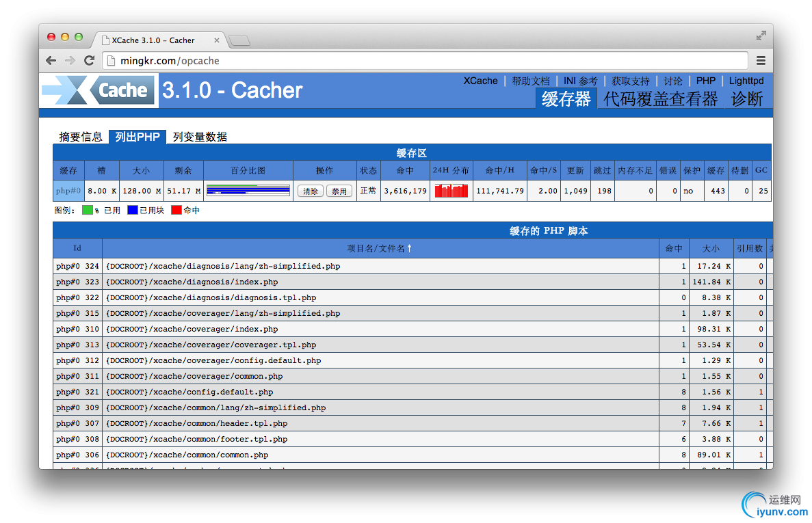Switch to the 诊断 section
Image resolution: width=812 pixels, height=523 pixels.
point(747,99)
